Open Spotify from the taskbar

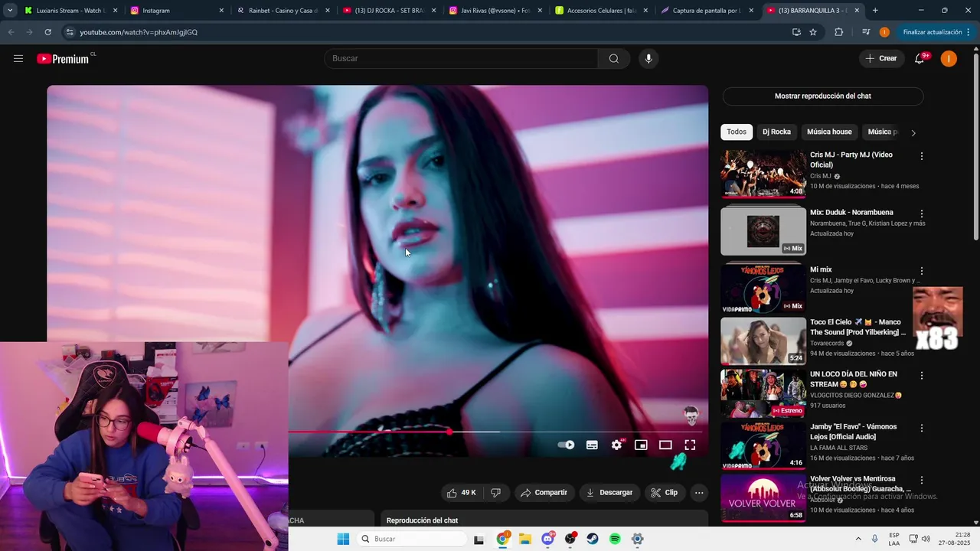pyautogui.click(x=615, y=539)
